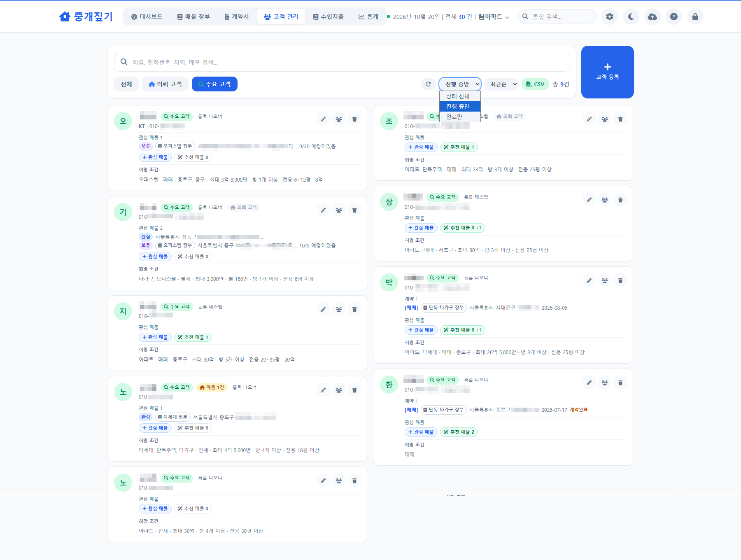Click refresh icon beside status filter
Viewport: 741px width, 560px height.
pyautogui.click(x=428, y=84)
